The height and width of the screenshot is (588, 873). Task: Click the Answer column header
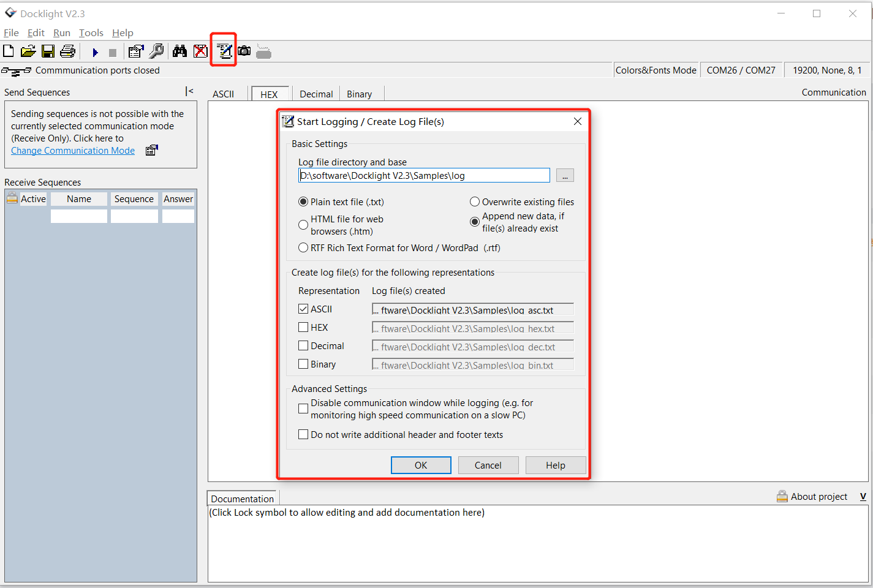[x=178, y=198]
